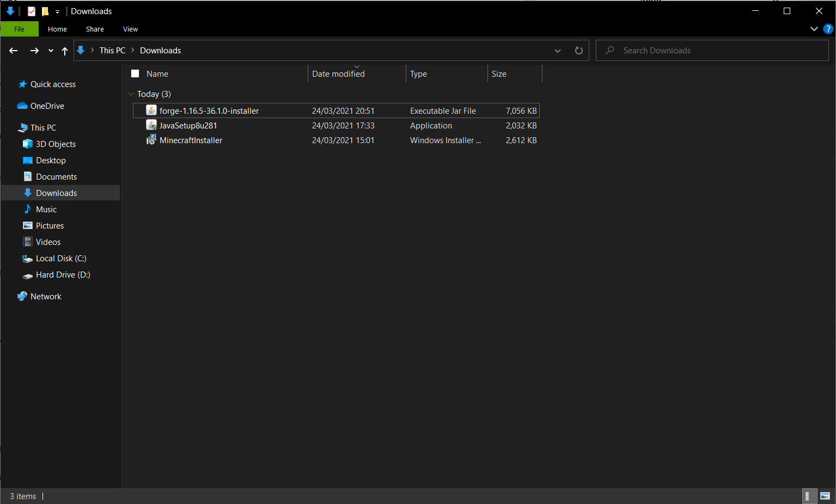836x504 pixels.
Task: Go up one folder level
Action: pyautogui.click(x=65, y=51)
